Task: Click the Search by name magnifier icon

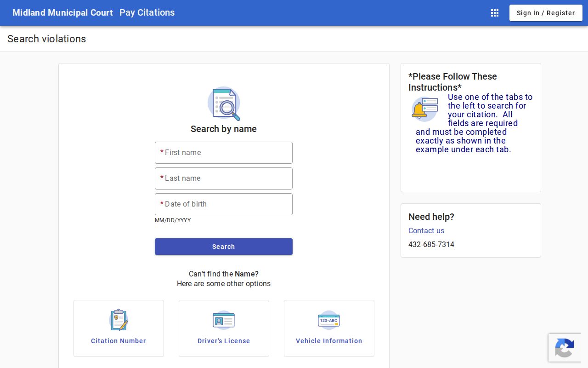Action: (224, 103)
